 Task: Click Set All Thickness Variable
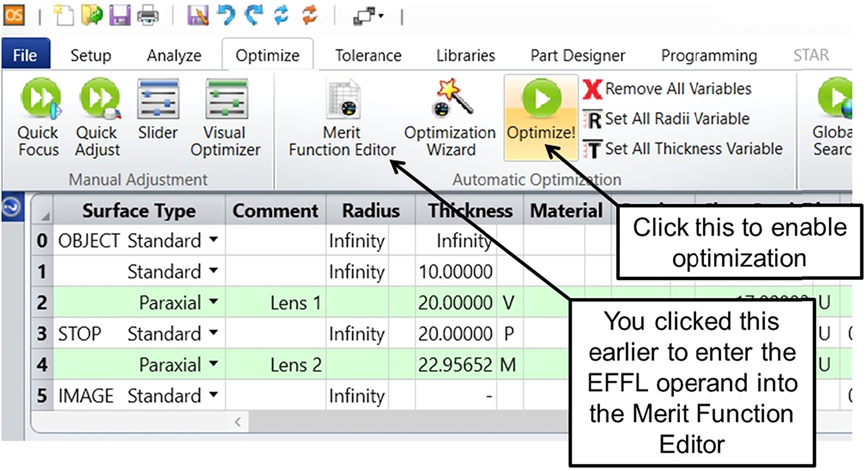point(682,149)
